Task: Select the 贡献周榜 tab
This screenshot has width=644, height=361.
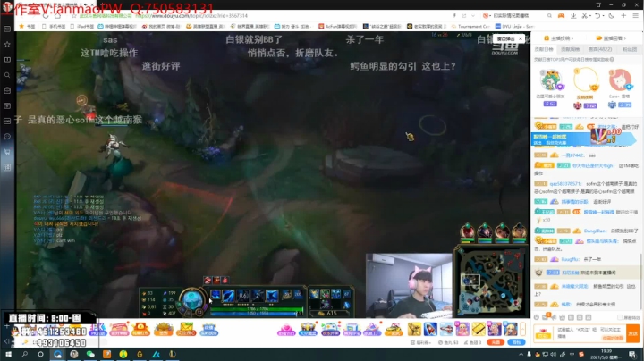Action: pyautogui.click(x=570, y=49)
